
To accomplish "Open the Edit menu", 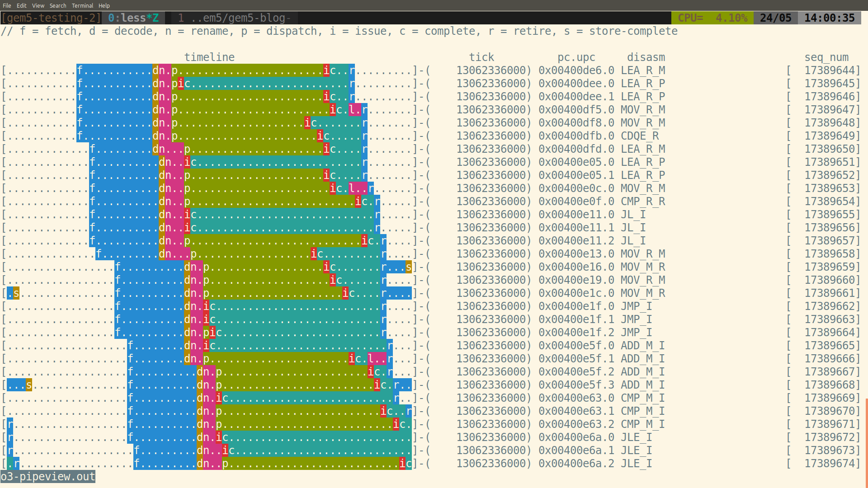I will (22, 5).
